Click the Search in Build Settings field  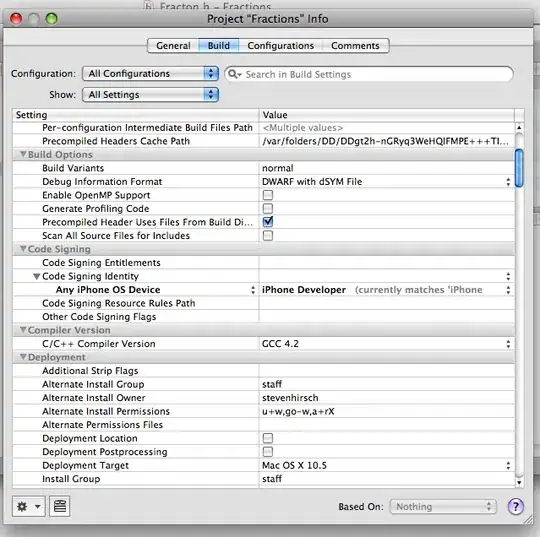[x=368, y=74]
